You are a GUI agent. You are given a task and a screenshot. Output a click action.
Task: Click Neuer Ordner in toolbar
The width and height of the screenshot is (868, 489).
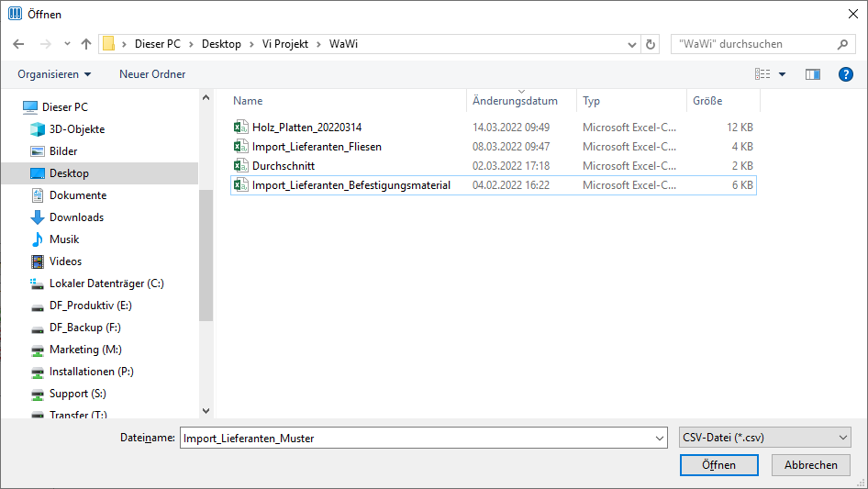click(x=152, y=74)
